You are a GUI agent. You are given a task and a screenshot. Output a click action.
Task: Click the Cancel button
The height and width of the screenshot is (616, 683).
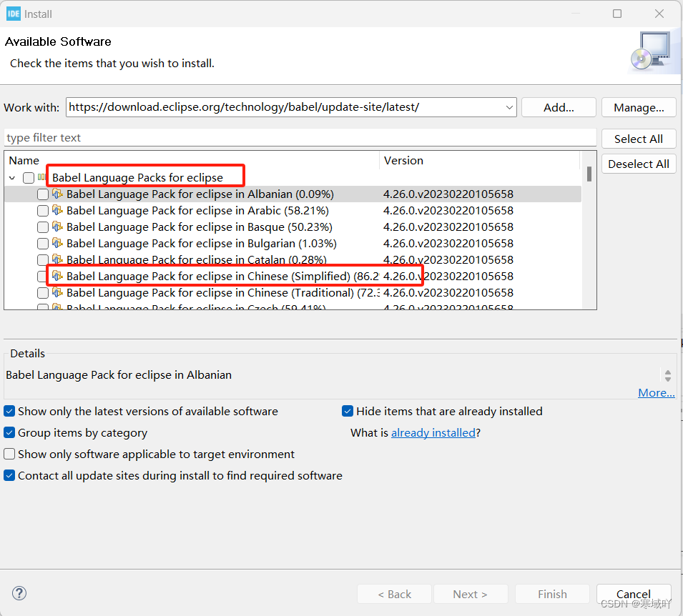[634, 594]
